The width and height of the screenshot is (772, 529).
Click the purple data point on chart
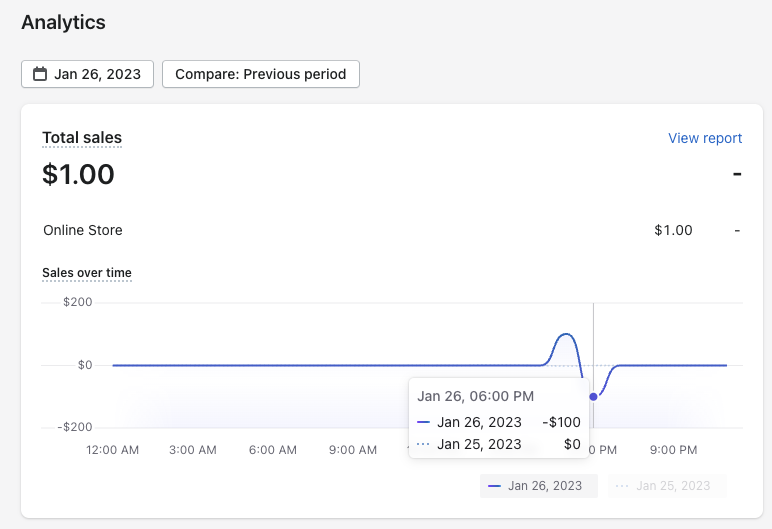593,397
